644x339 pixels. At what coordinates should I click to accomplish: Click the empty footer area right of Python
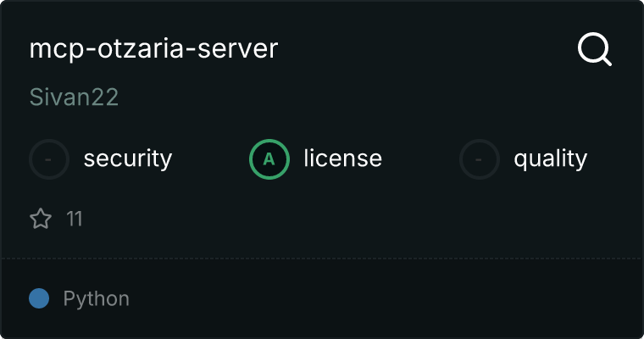381,298
